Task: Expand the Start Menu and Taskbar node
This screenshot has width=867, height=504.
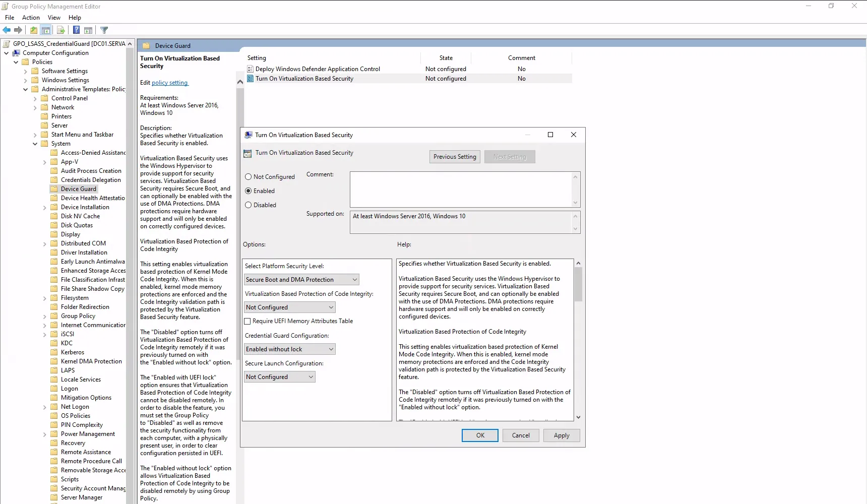Action: [x=35, y=135]
